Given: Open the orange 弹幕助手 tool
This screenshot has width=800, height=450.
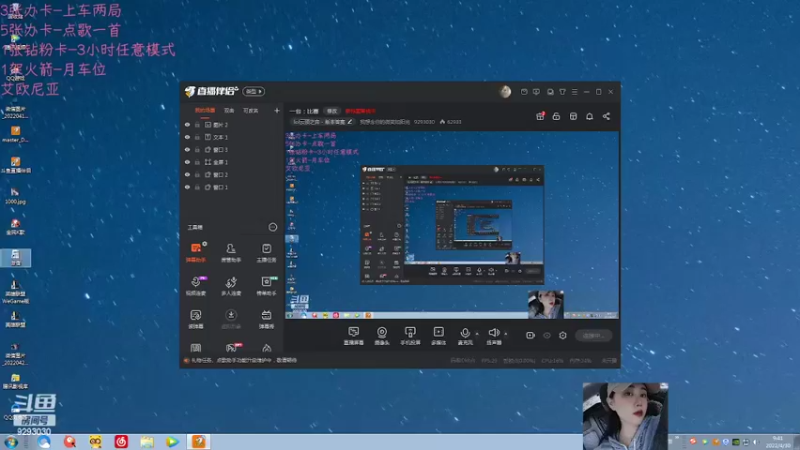Looking at the screenshot, I should coord(196,253).
